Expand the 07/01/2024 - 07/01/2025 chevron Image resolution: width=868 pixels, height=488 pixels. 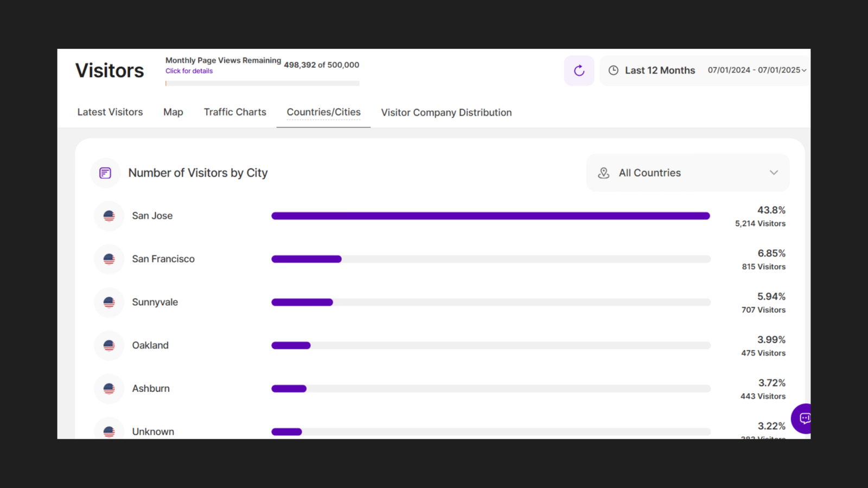point(804,70)
